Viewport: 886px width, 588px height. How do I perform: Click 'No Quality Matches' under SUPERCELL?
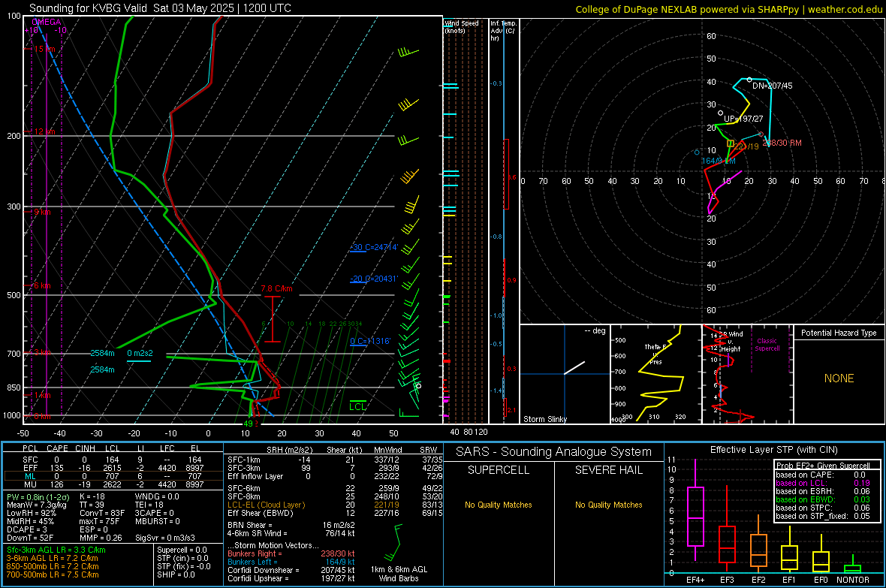499,505
